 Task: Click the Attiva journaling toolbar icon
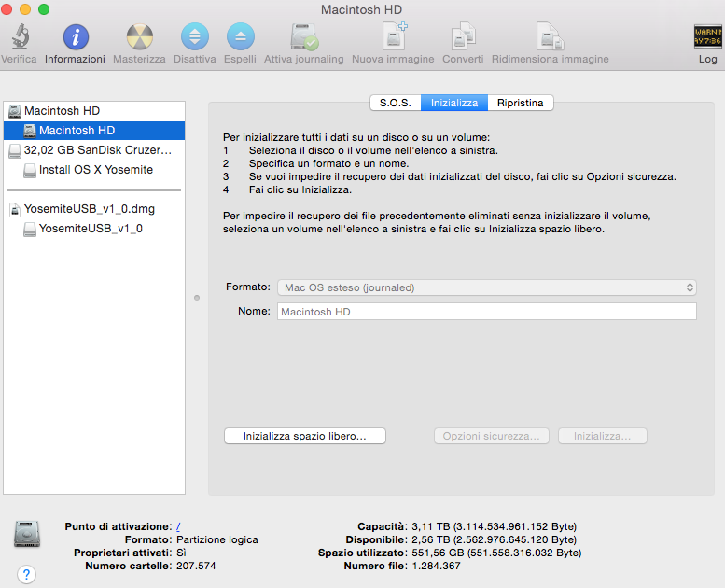coord(304,37)
